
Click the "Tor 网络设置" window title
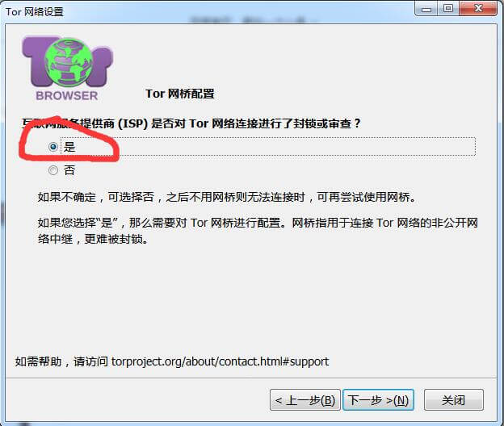pos(35,12)
